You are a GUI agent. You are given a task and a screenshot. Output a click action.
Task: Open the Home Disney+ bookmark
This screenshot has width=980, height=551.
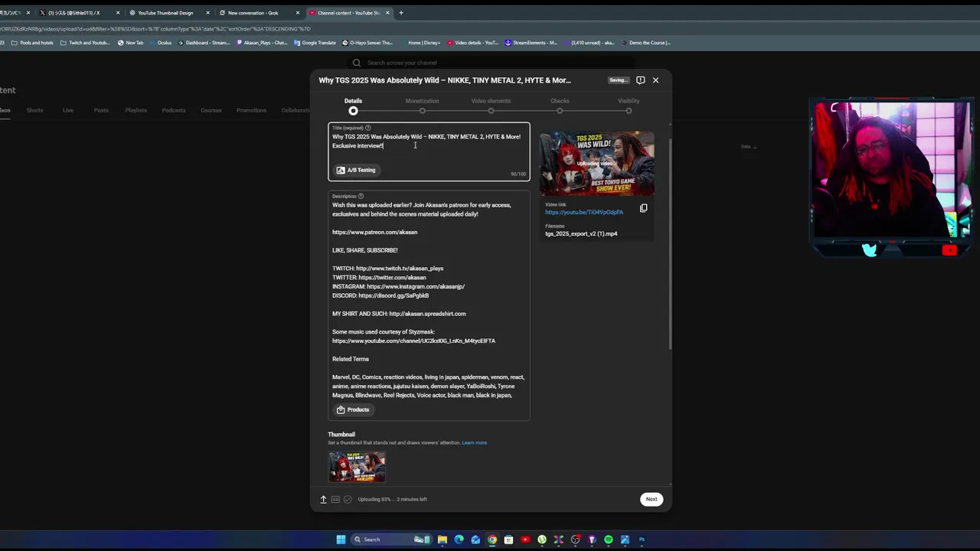tap(420, 43)
